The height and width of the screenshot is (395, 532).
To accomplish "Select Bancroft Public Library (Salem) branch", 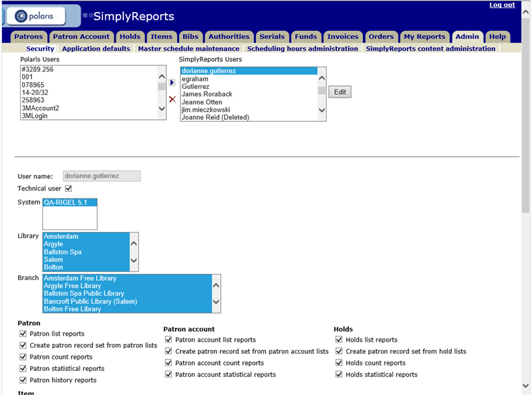I will coord(127,301).
